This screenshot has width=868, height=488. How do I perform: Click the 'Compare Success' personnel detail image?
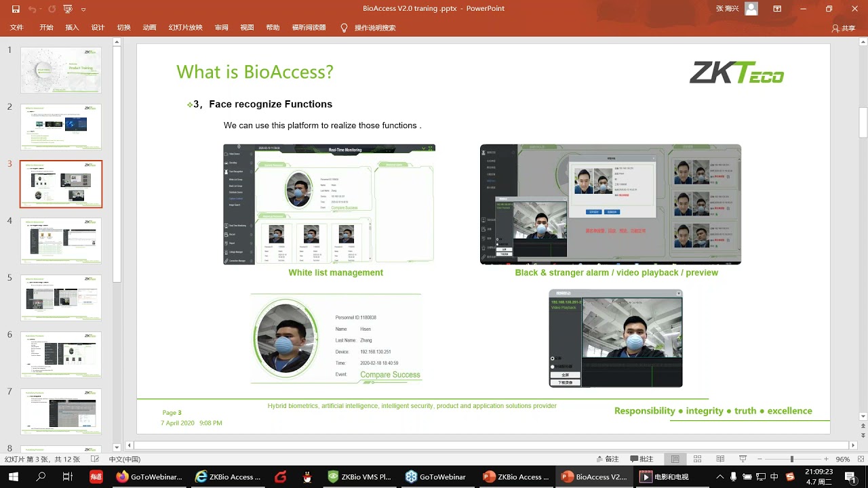click(x=336, y=339)
